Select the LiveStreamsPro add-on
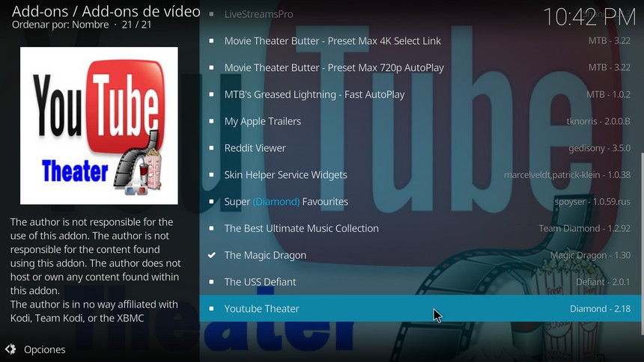The image size is (644, 362). pos(420,14)
